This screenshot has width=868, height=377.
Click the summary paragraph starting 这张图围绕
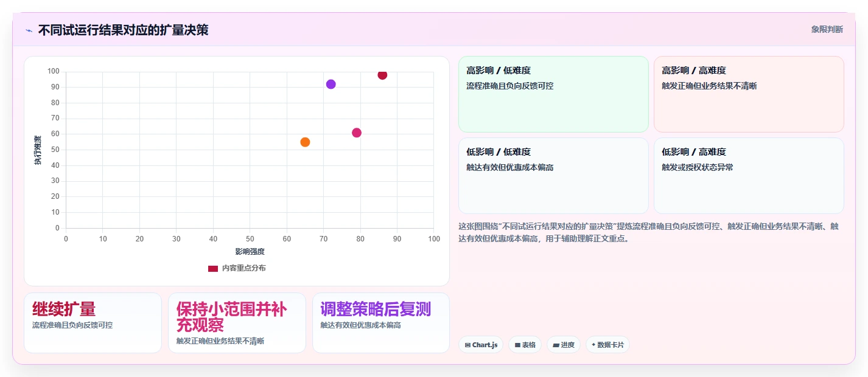click(x=649, y=232)
